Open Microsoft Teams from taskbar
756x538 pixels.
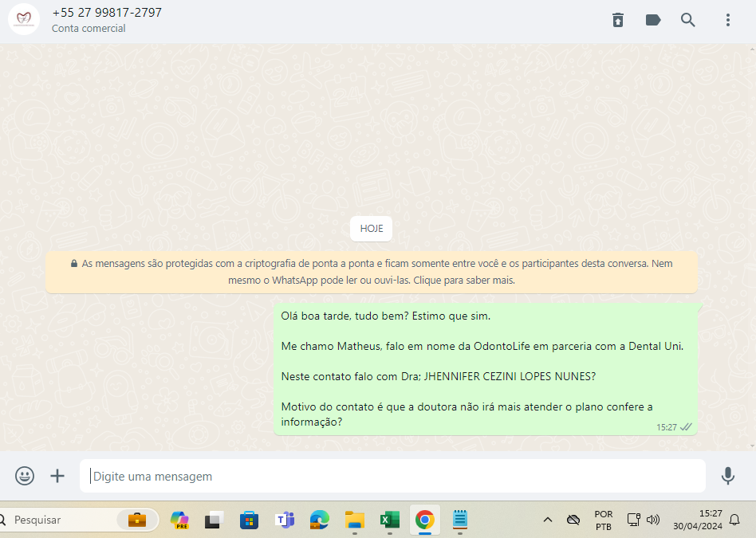tap(285, 520)
